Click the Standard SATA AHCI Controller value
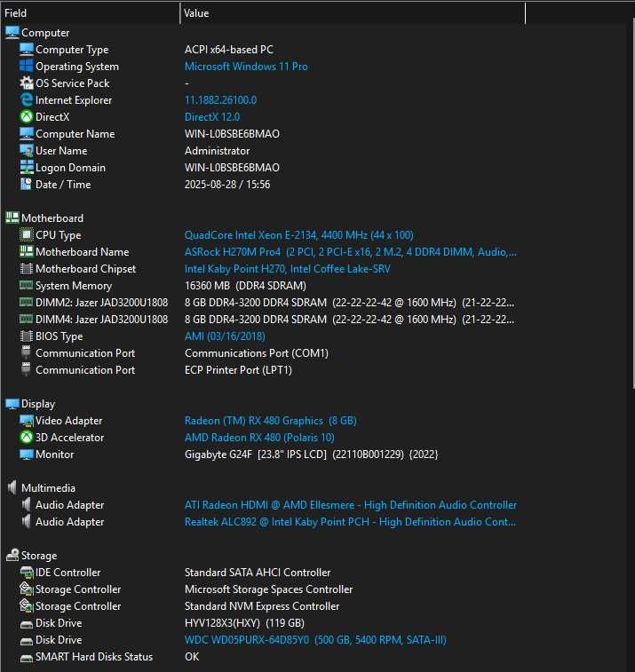Viewport: 635px width, 672px height. pyautogui.click(x=258, y=573)
